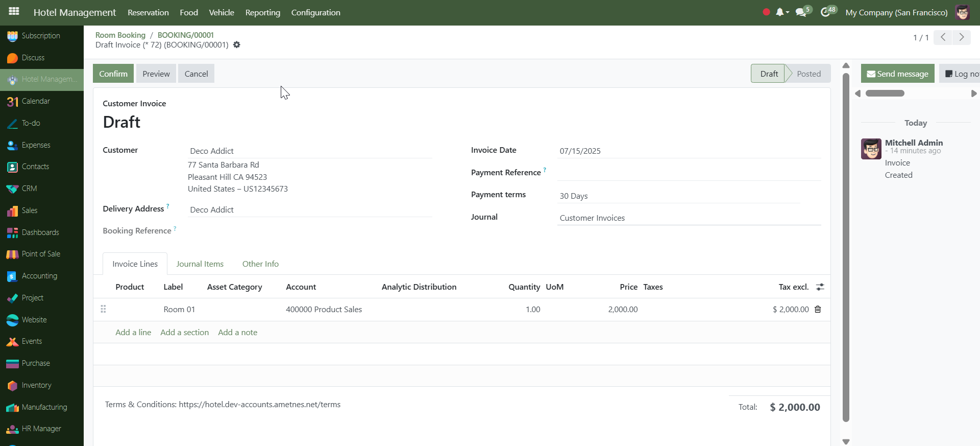Go to next record arrow
The width and height of the screenshot is (980, 446).
[962, 37]
